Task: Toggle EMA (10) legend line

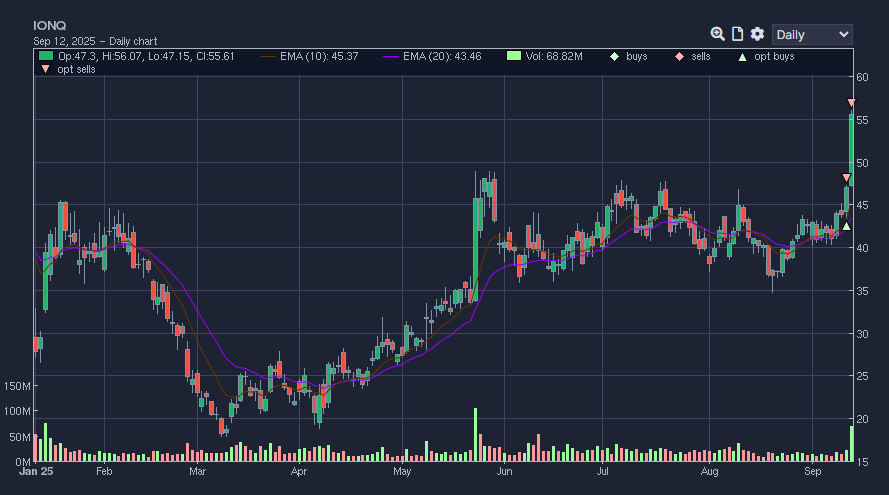Action: coord(268,56)
